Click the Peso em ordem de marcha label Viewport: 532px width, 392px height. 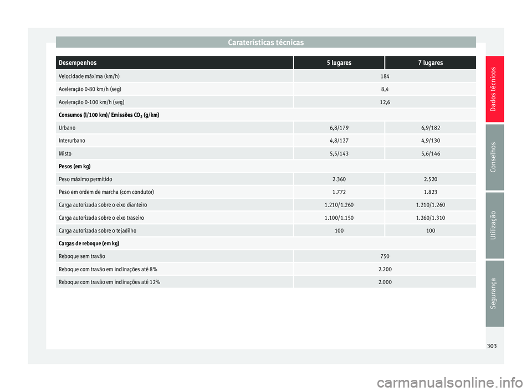(x=106, y=192)
